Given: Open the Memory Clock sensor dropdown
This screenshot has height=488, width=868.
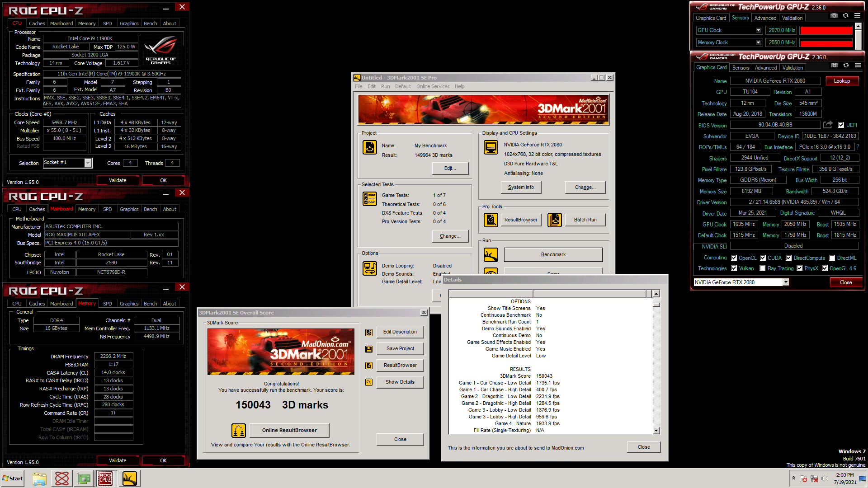Looking at the screenshot, I should tap(759, 42).
